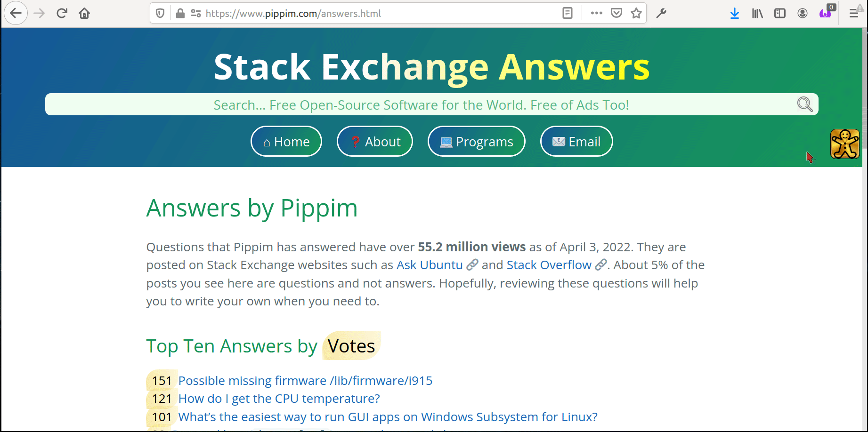
Task: Open the Programs page button
Action: (477, 141)
